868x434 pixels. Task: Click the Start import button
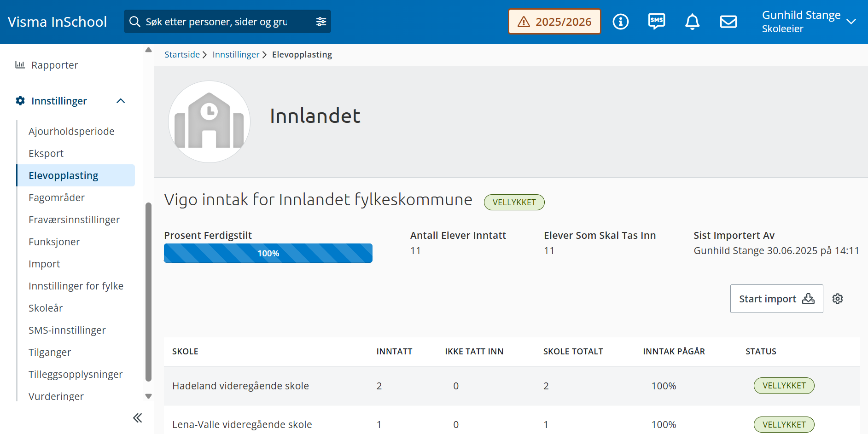pyautogui.click(x=776, y=299)
